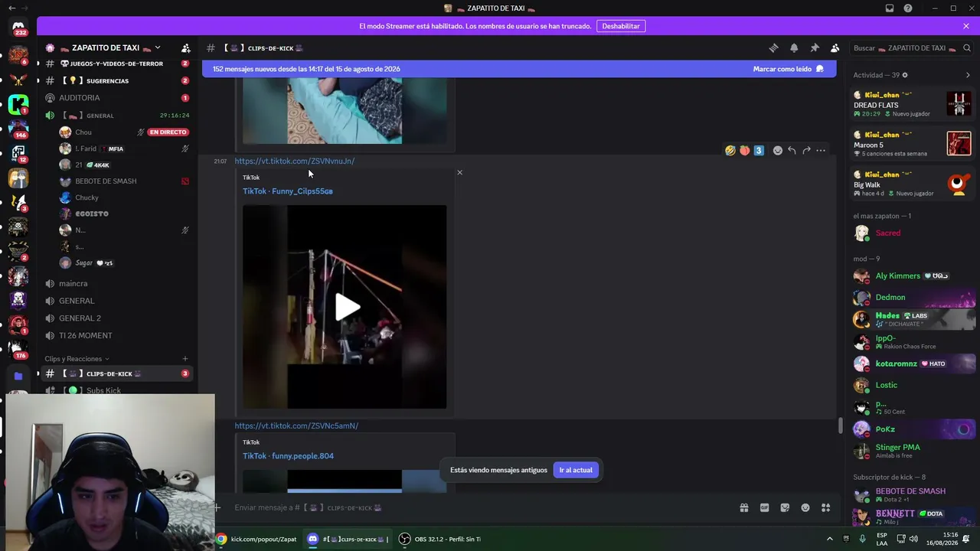Open the SUGERENCIAS channel
Screen dimensions: 980x551
pos(116,80)
